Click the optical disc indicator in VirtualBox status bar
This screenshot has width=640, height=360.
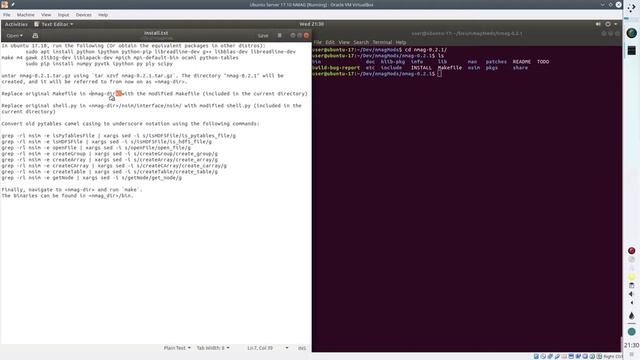[x=543, y=356]
